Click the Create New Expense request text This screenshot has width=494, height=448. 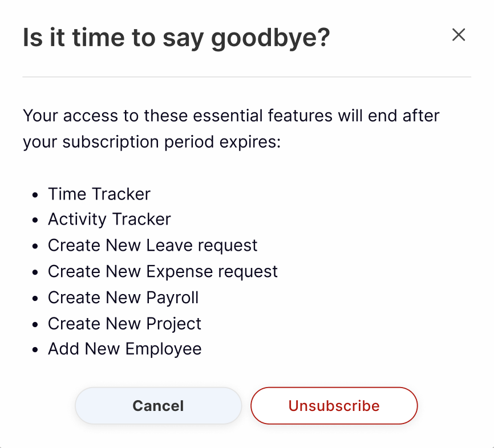[163, 271]
